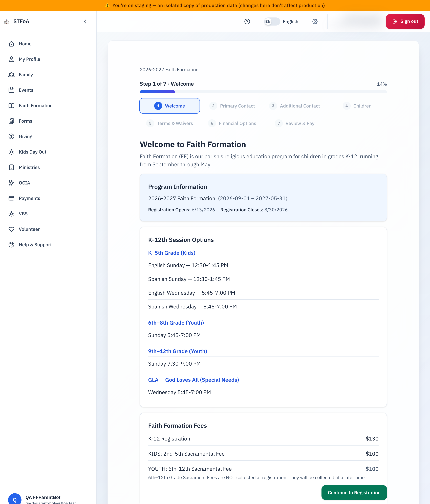Select the Welcome step tab
430x504 pixels.
pos(169,106)
